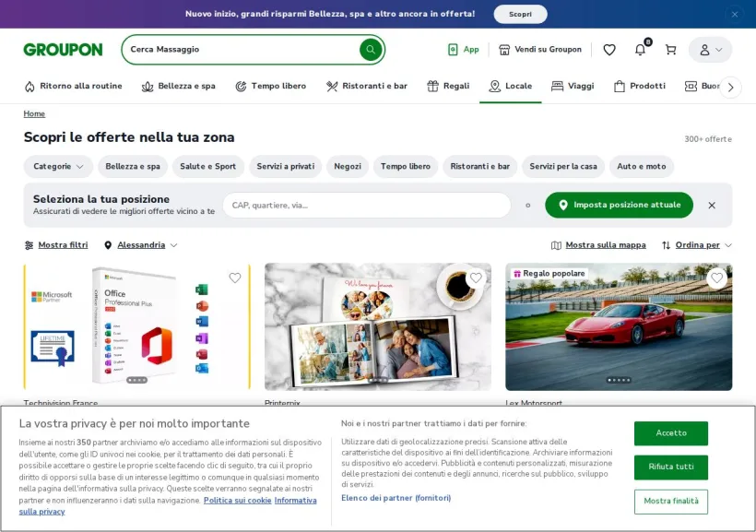
Task: Filter by Salute e Sport chip
Action: [207, 166]
